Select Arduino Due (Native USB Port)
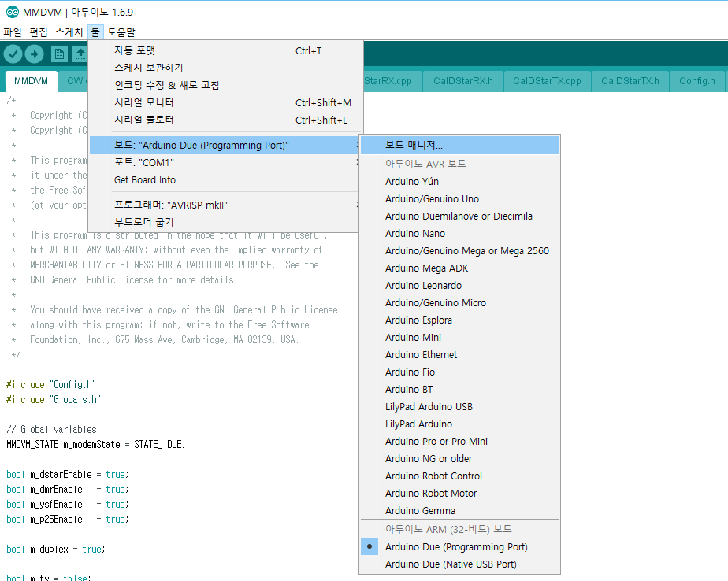This screenshot has height=581, width=728. [459, 564]
